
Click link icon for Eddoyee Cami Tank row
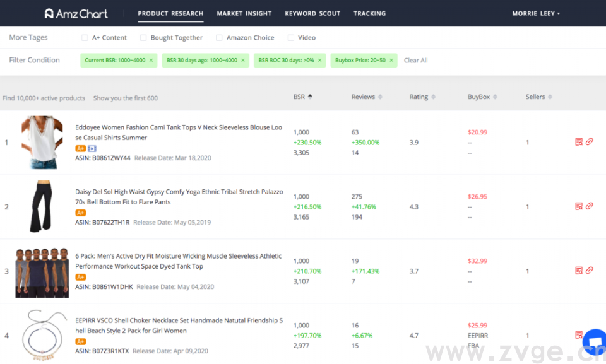point(589,142)
